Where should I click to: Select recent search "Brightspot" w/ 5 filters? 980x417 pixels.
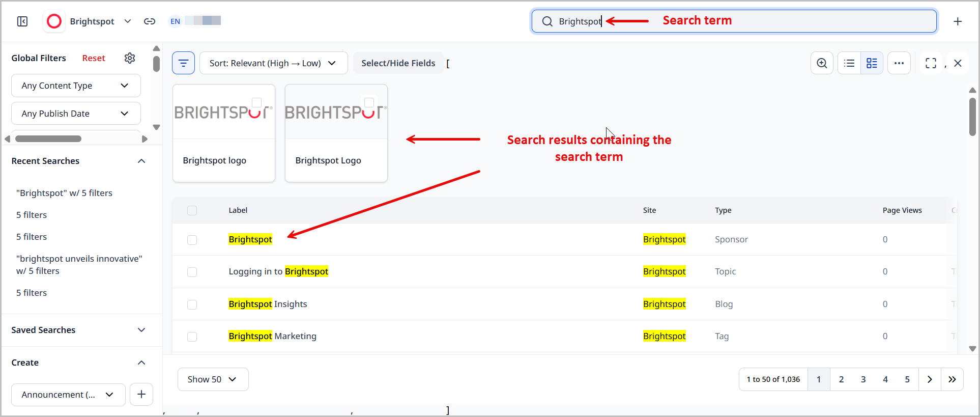tap(64, 193)
